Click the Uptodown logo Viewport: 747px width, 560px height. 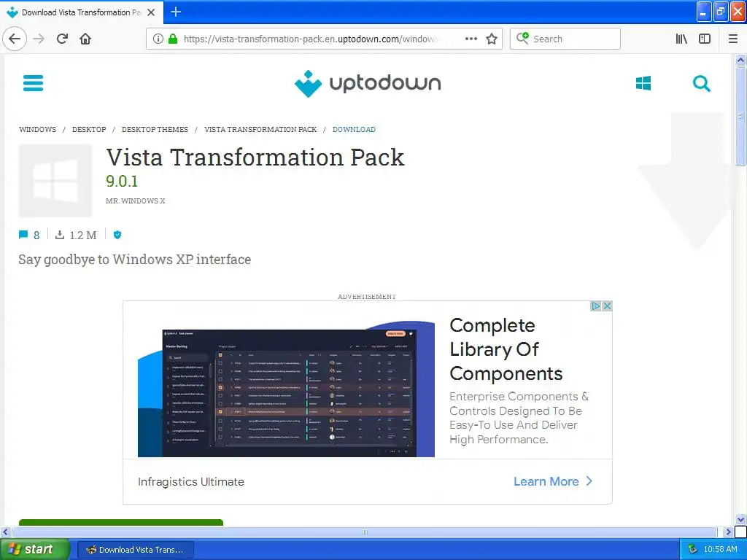(368, 83)
